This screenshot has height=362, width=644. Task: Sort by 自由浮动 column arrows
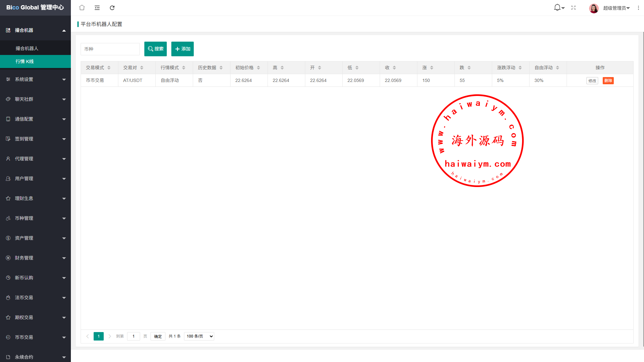point(558,68)
